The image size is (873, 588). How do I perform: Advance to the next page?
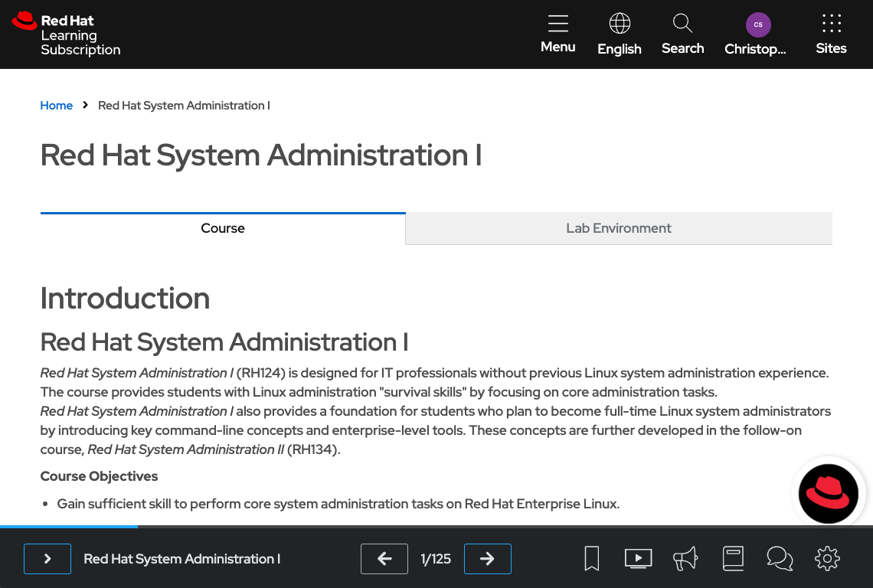pos(488,559)
